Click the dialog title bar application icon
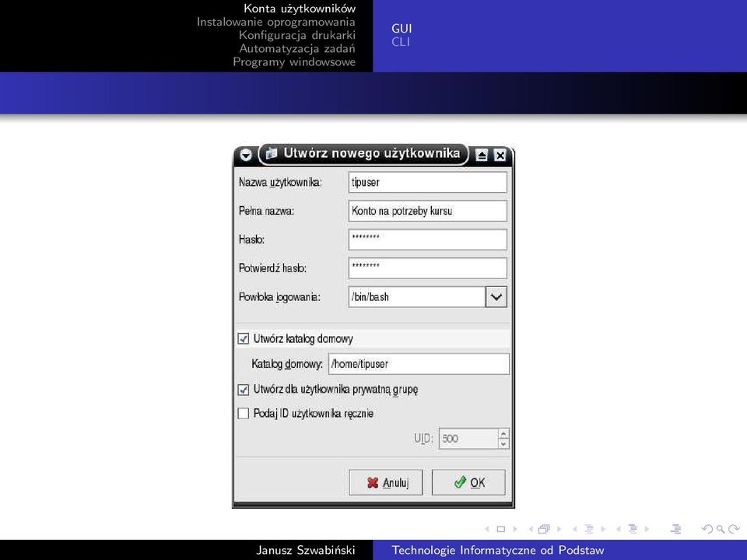Viewport: 747px width, 560px height. point(271,153)
